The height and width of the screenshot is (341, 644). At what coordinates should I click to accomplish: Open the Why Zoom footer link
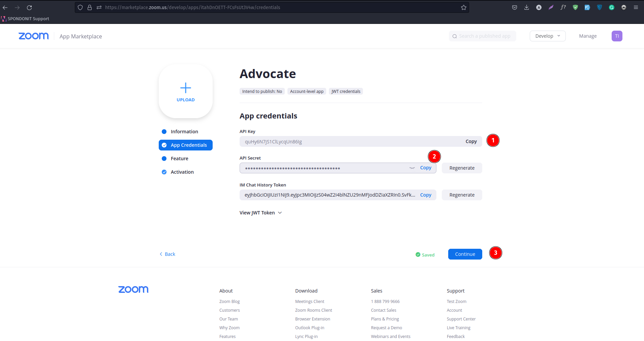pos(229,328)
